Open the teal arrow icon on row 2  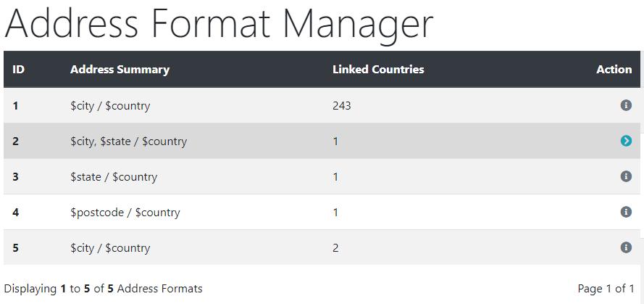point(625,141)
